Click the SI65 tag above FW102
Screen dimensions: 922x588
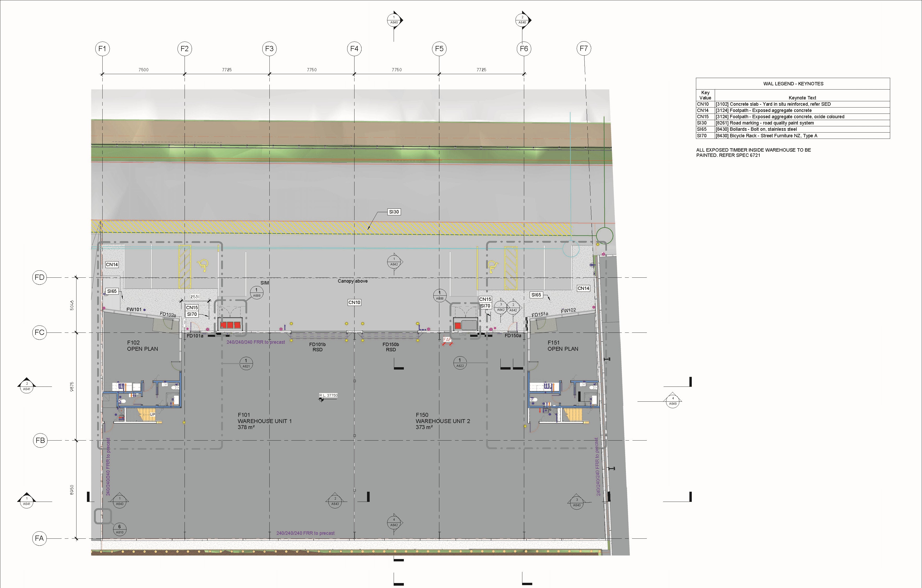click(536, 295)
